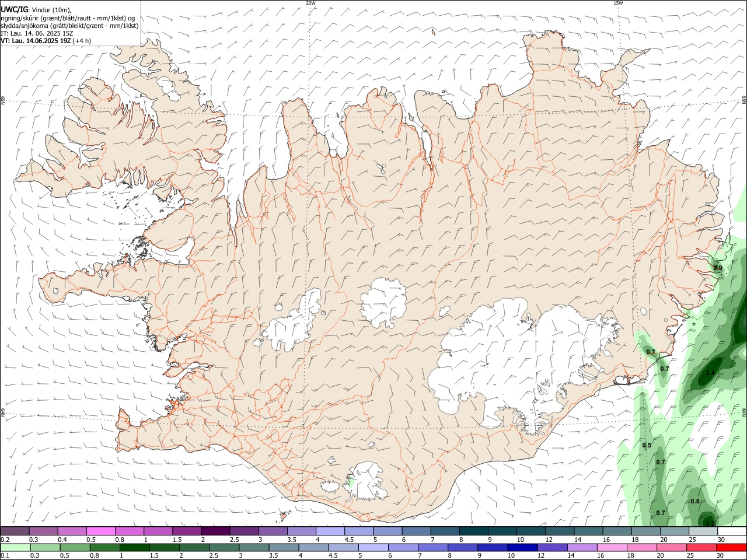Viewport: 747px width, 560px height.
Task: Pick bright pink swatch between 0.5 and 0.8
Action: click(100, 531)
